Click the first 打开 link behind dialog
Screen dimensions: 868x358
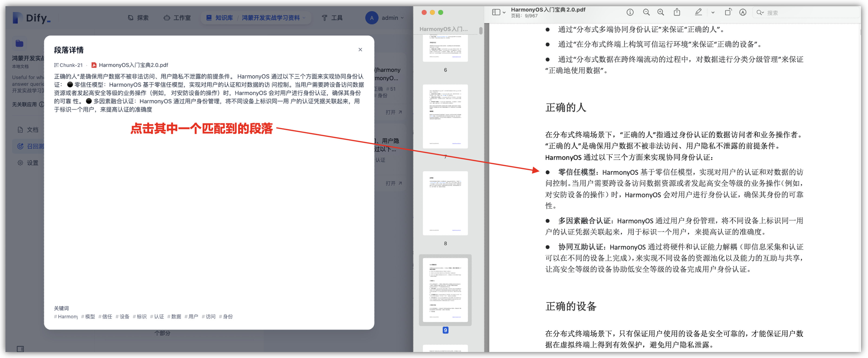pyautogui.click(x=394, y=112)
